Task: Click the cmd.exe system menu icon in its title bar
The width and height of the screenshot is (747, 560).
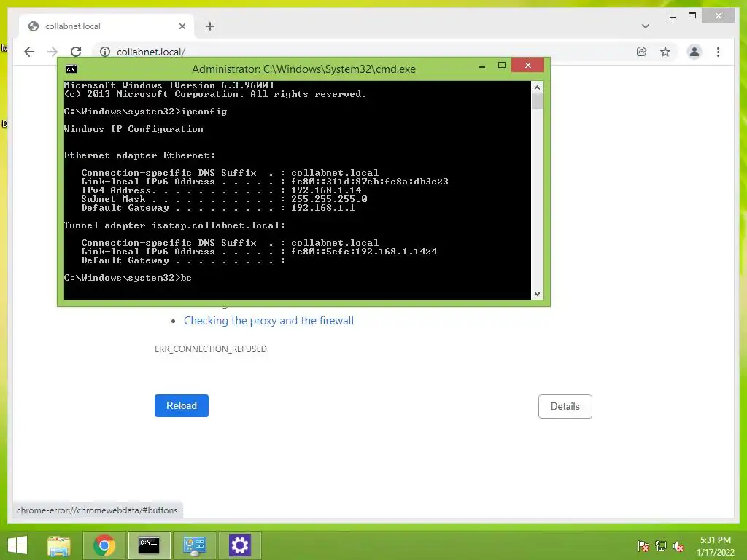Action: point(71,69)
